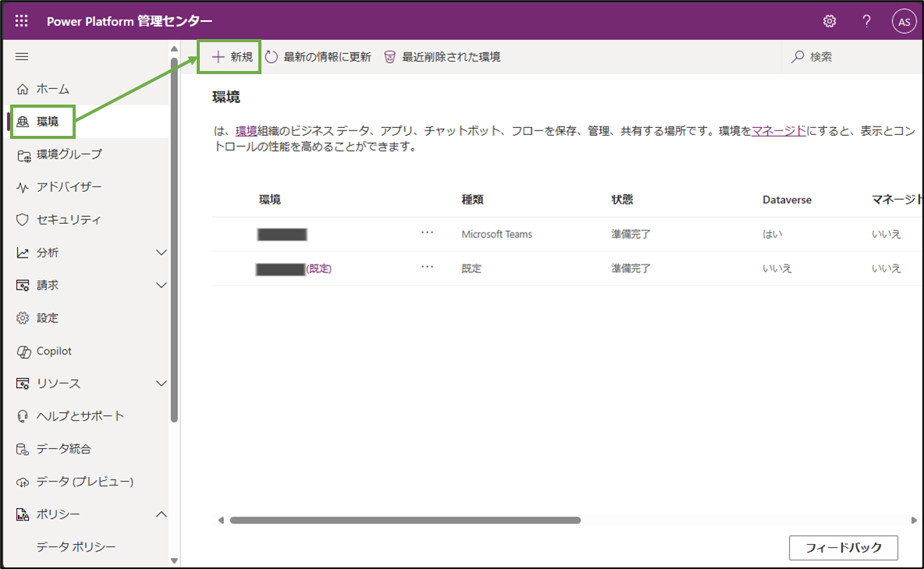Viewport: 924px width, 569px height.
Task: Click the セキュリティ shield icon
Action: (23, 220)
